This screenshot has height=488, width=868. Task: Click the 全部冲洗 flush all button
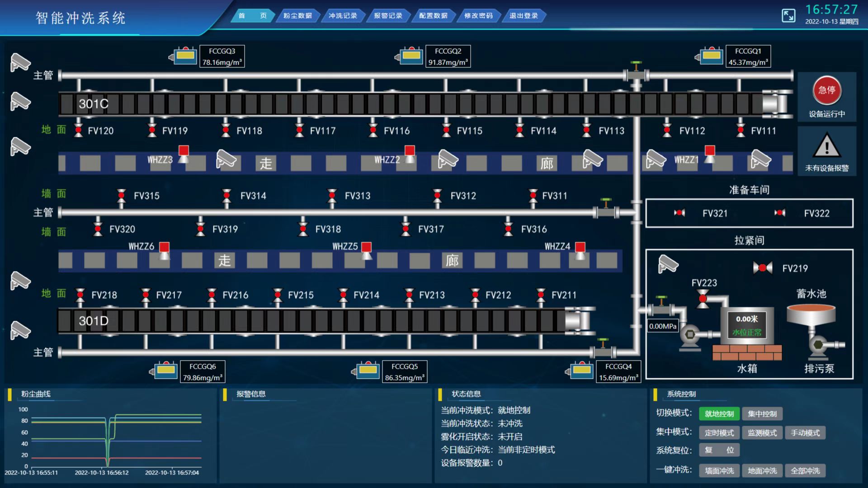805,471
